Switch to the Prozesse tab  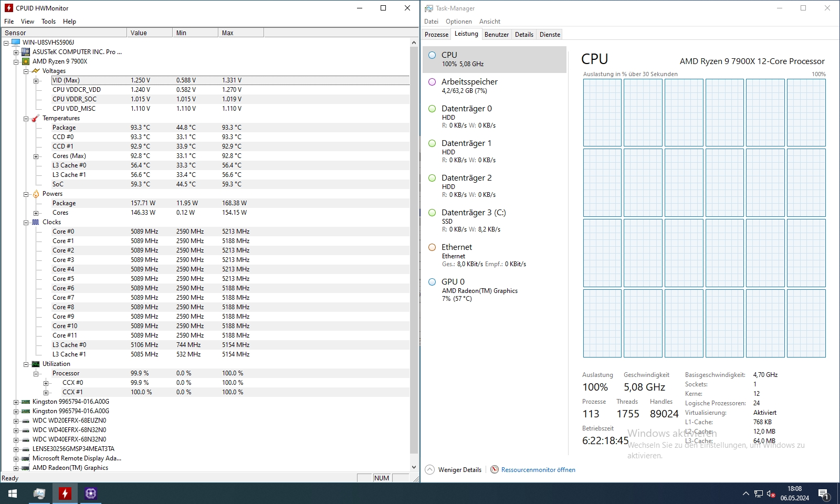436,35
